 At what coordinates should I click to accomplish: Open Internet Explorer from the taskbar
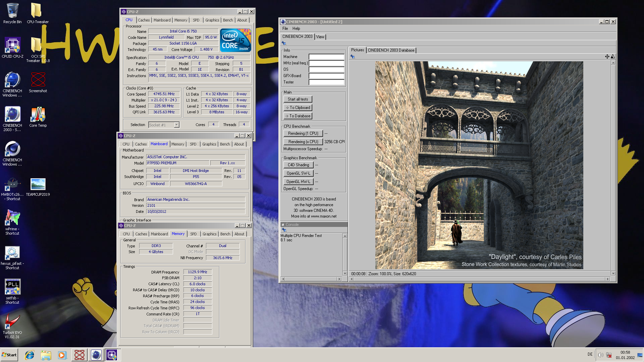[x=30, y=355]
